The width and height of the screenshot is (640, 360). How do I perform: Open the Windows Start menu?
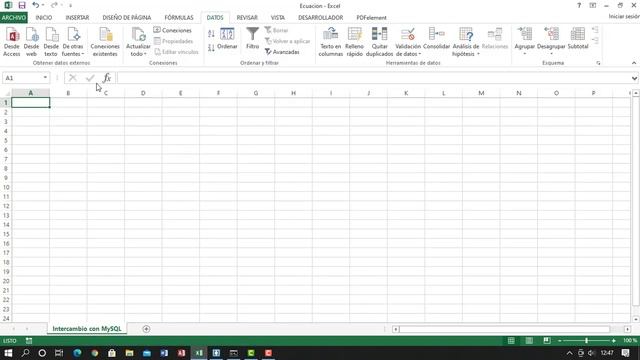click(8, 353)
